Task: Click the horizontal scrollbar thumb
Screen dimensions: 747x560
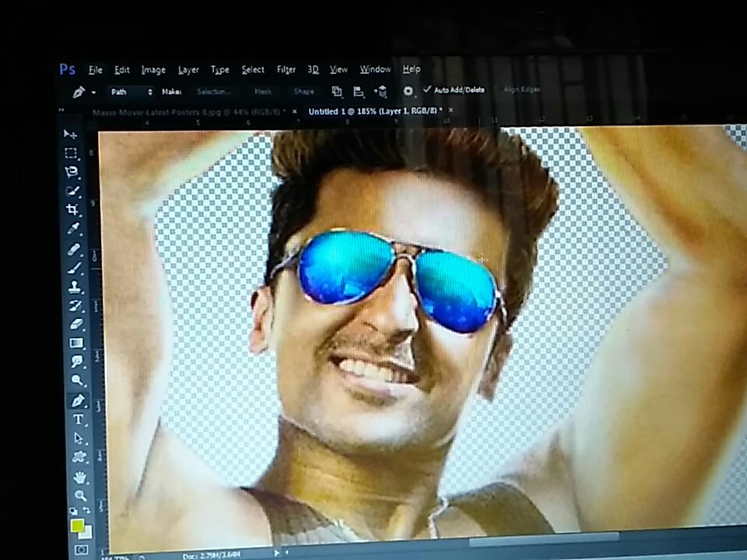Action: (543, 540)
